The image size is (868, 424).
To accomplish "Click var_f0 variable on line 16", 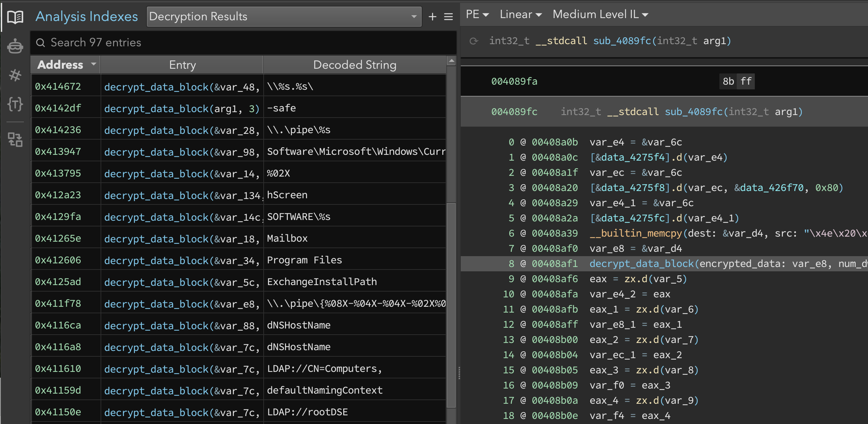I will pyautogui.click(x=607, y=385).
